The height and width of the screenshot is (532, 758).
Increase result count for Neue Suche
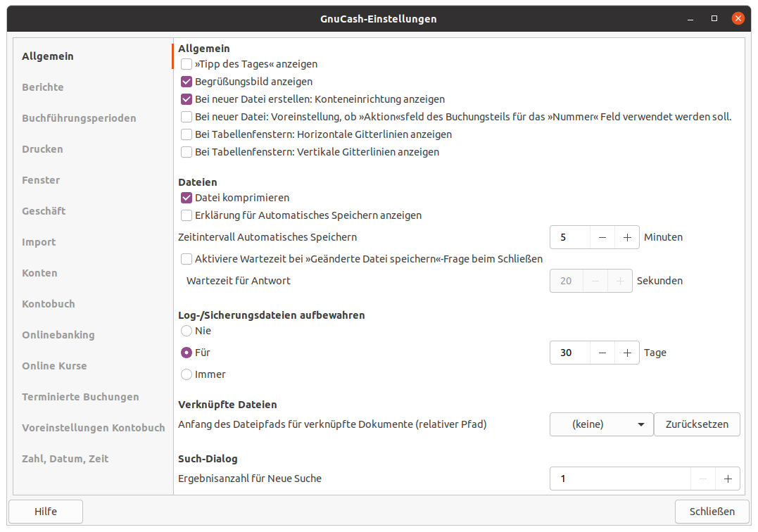[728, 479]
